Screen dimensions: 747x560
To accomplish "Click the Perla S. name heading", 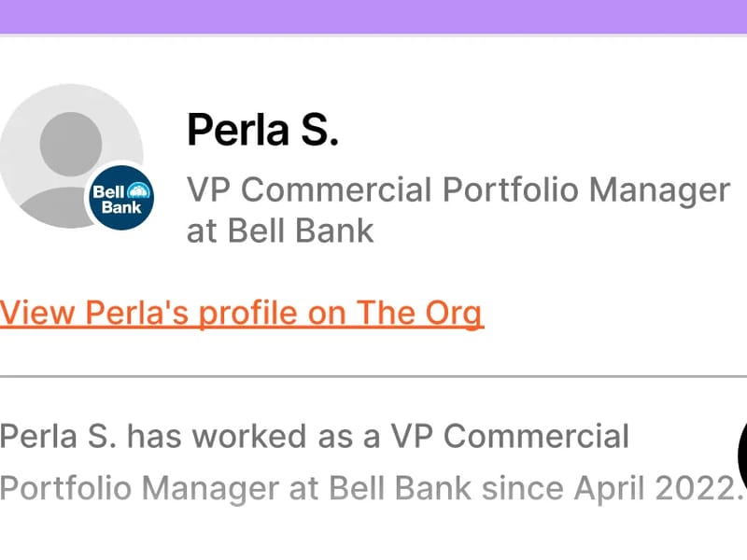I will tap(262, 129).
